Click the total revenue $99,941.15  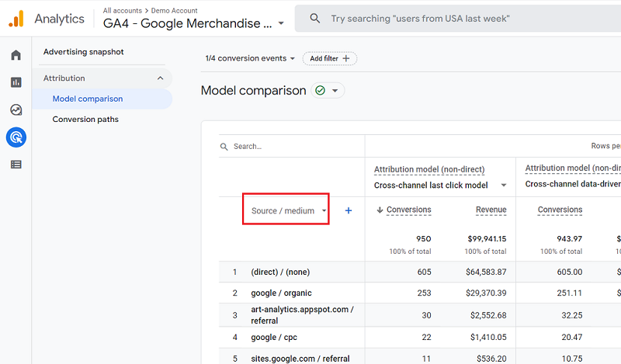(x=487, y=239)
